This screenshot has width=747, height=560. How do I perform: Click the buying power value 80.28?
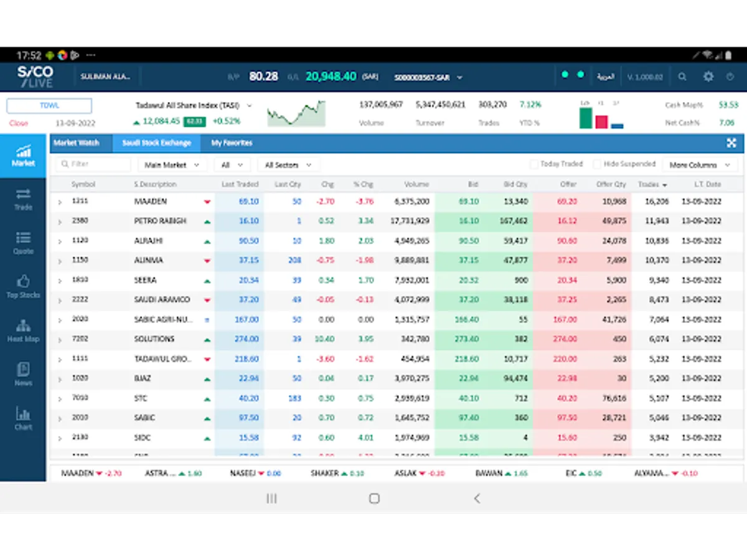[263, 77]
